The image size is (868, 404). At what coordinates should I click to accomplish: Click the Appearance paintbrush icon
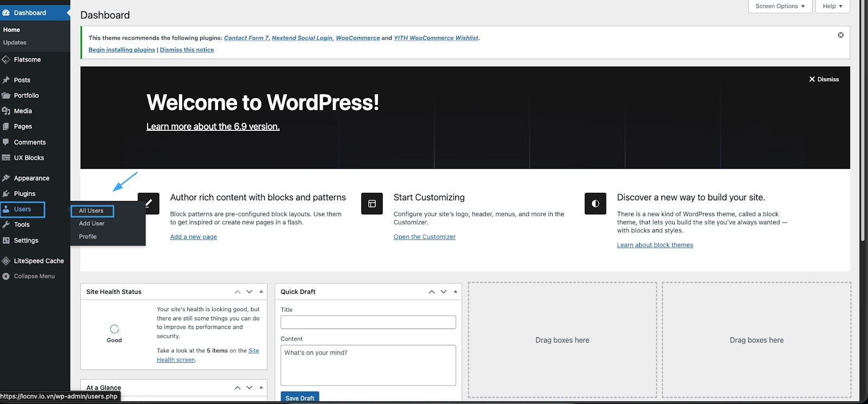(7, 178)
